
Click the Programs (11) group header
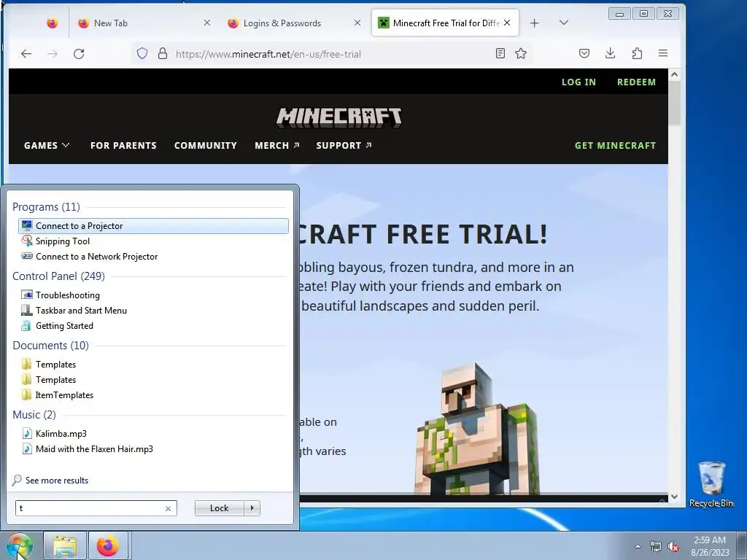click(x=46, y=206)
